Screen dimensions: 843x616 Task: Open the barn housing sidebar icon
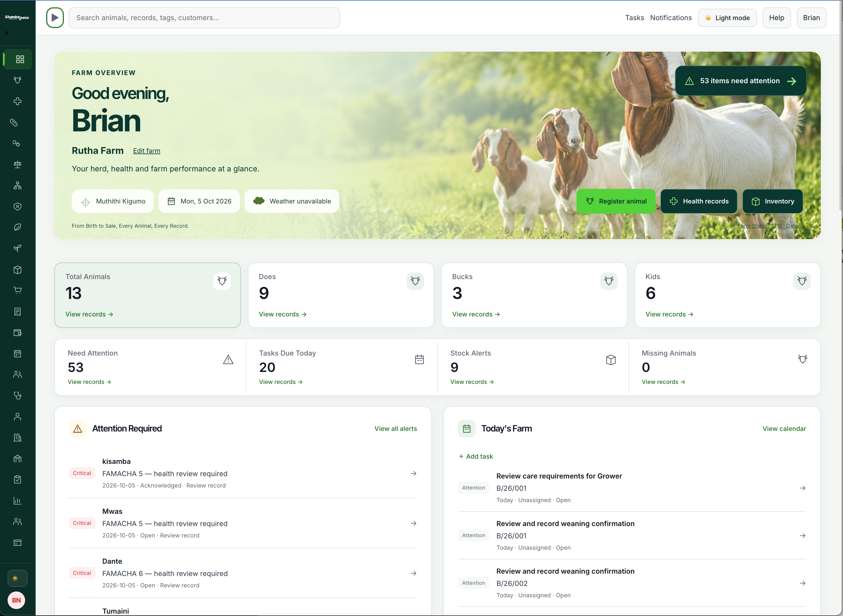pos(18,459)
